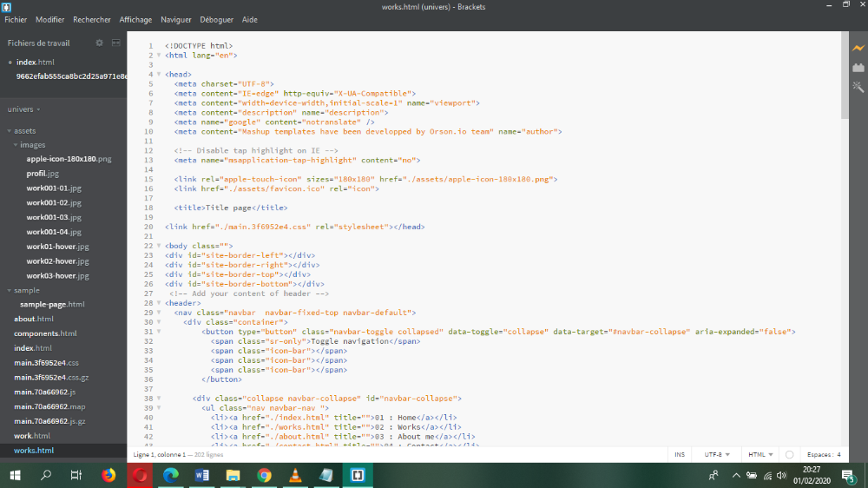Open working files settings gear
Screen dimensions: 868x488
coord(99,43)
